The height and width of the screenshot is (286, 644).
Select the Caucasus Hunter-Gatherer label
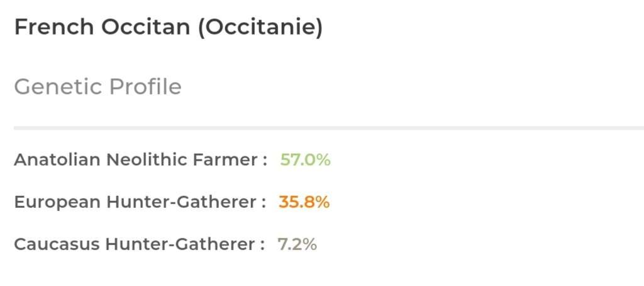(x=139, y=244)
